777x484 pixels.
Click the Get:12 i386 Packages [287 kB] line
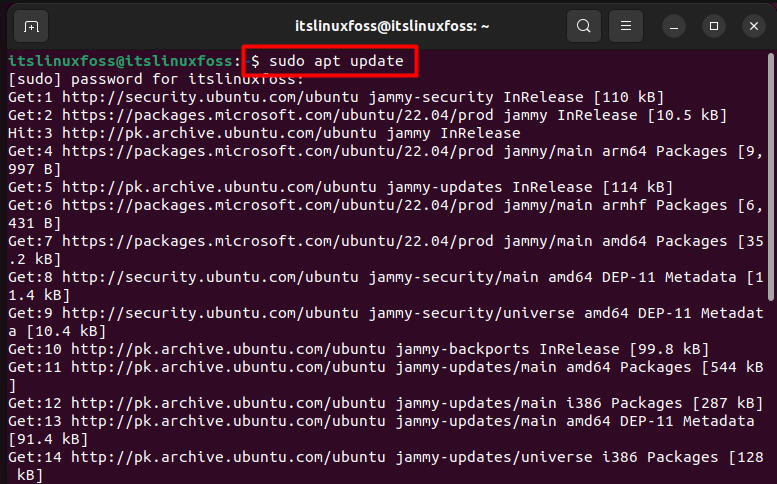click(386, 403)
